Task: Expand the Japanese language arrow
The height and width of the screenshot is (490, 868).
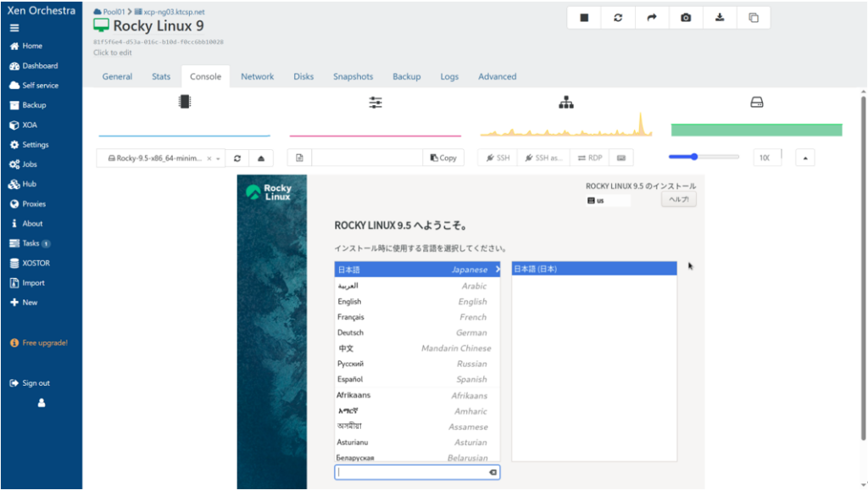Action: tap(498, 270)
